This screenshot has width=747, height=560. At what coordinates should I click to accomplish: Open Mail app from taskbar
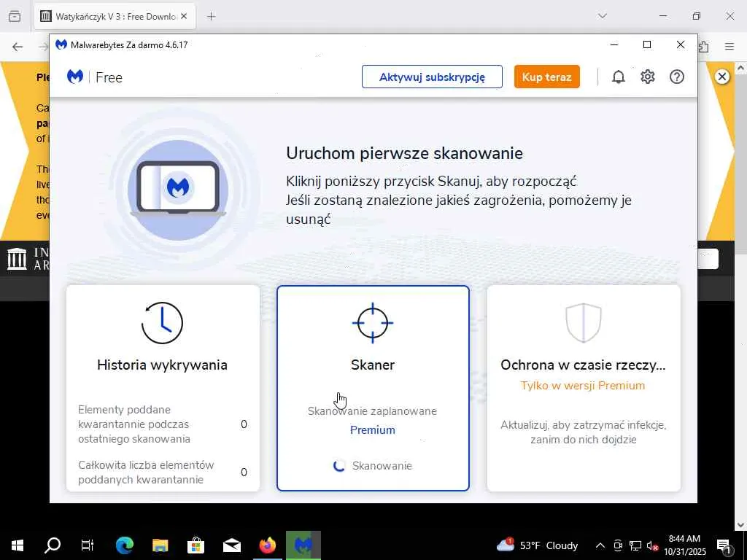231,545
